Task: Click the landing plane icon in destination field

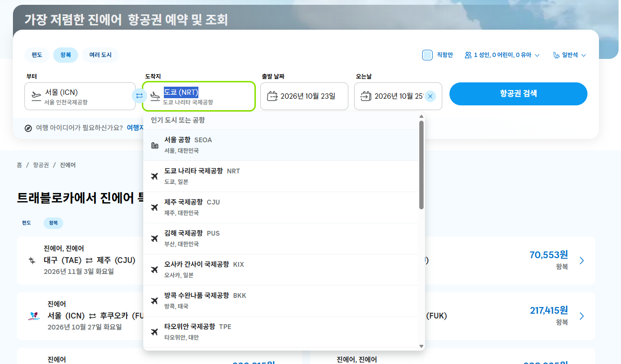Action: click(x=155, y=96)
